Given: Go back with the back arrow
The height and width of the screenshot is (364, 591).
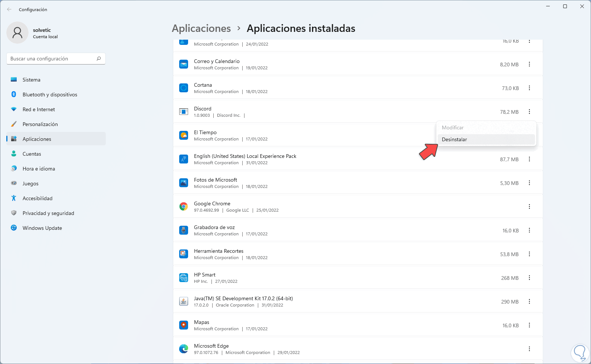Looking at the screenshot, I should coord(9,10).
